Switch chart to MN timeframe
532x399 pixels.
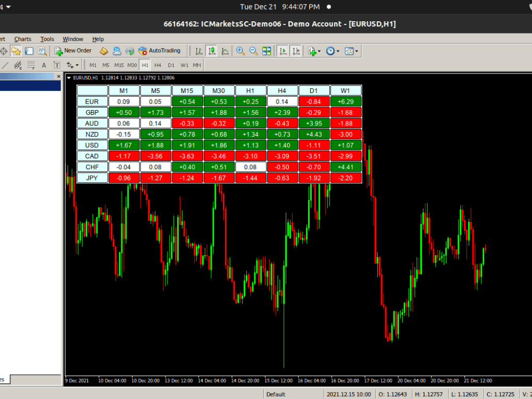197,65
